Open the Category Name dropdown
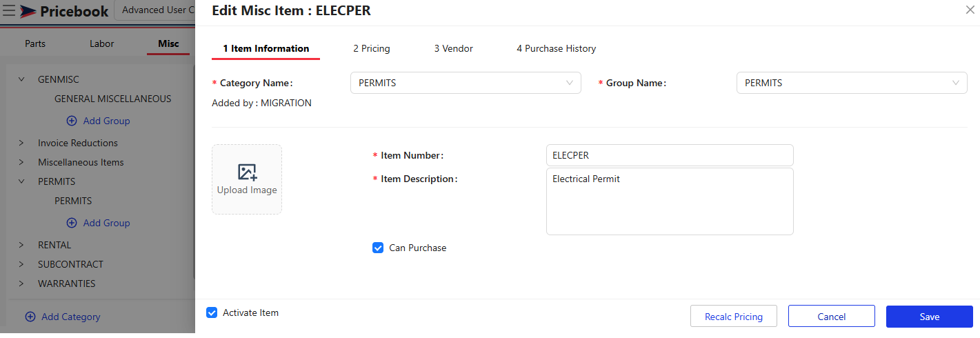Screen dimensions: 980x338 [x=466, y=83]
